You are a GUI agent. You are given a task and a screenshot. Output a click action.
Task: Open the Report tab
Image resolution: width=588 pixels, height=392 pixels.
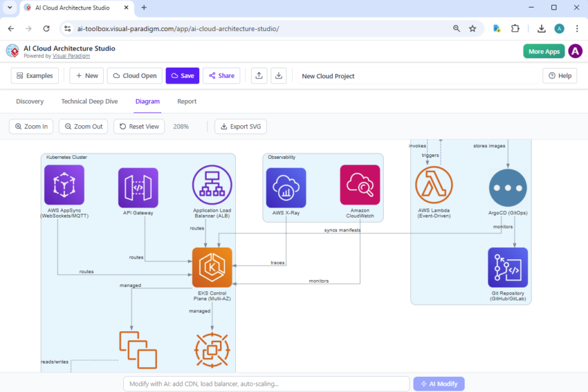tap(187, 101)
